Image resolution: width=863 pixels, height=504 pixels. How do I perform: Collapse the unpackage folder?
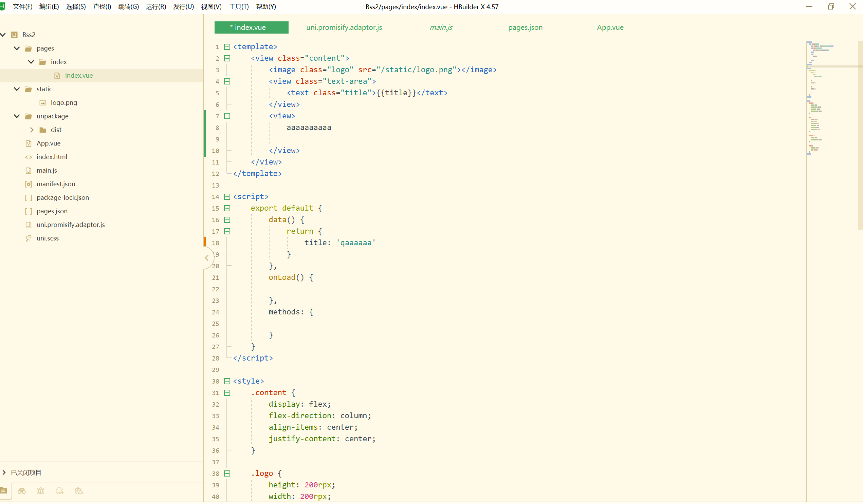pos(17,116)
